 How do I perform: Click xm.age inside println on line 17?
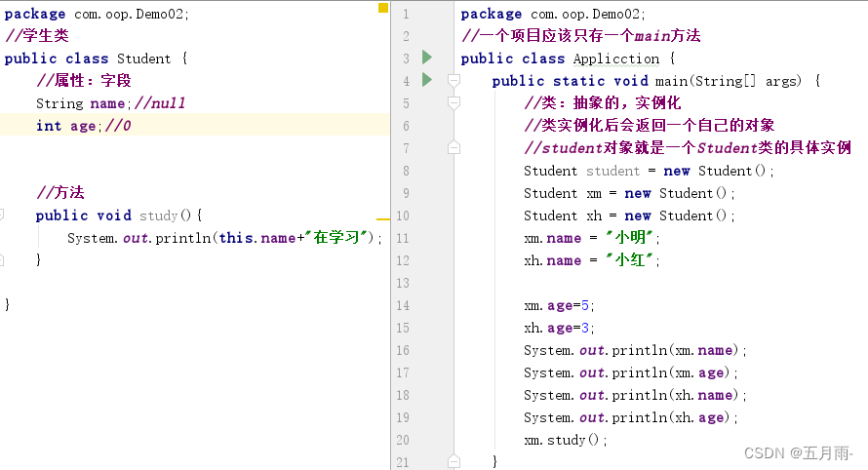698,373
